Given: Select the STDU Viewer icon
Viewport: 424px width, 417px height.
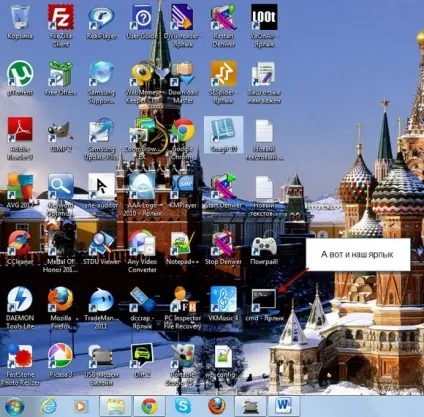Looking at the screenshot, I should coord(101,243).
